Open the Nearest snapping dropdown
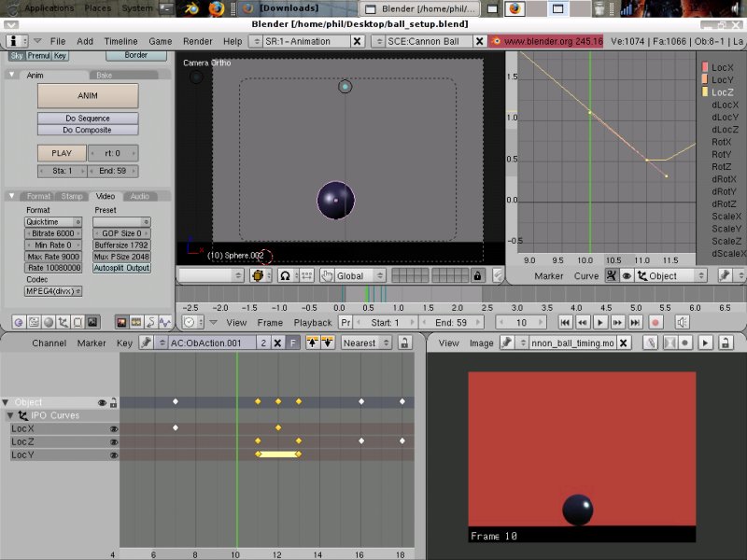 [x=366, y=343]
